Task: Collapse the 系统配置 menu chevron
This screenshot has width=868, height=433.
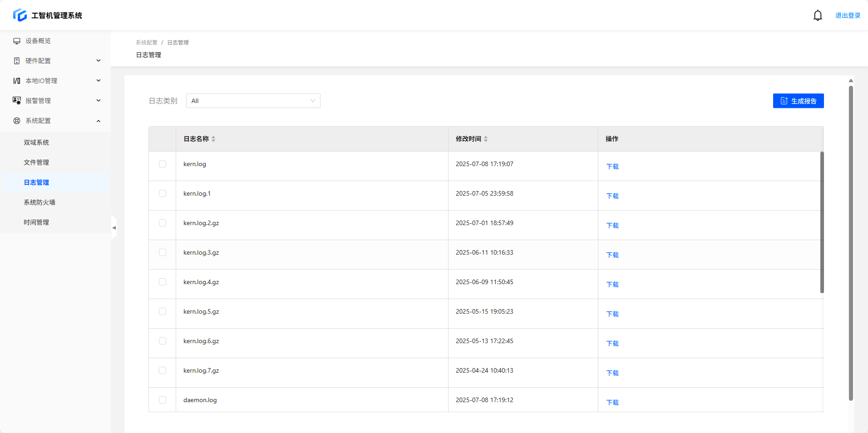Action: point(99,121)
